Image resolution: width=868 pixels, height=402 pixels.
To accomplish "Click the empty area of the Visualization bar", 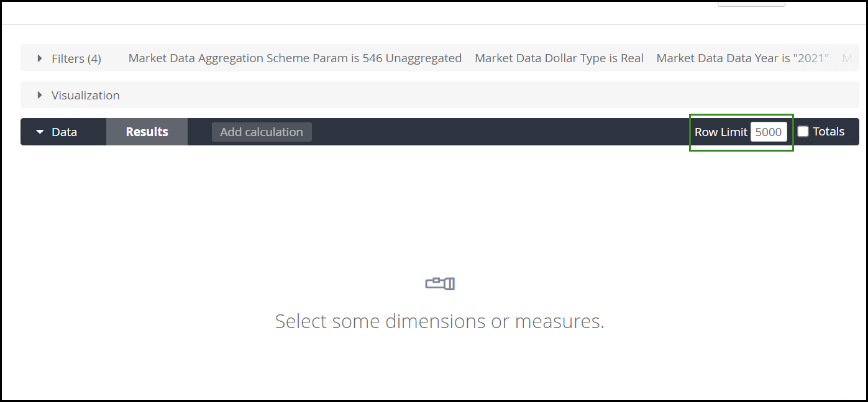I will click(x=472, y=95).
